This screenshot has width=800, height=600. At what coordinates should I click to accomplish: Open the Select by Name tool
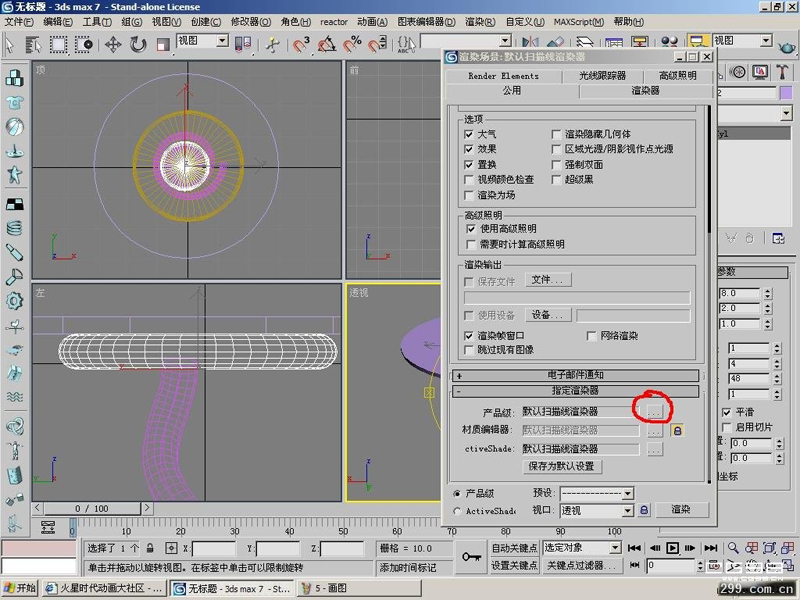34,44
